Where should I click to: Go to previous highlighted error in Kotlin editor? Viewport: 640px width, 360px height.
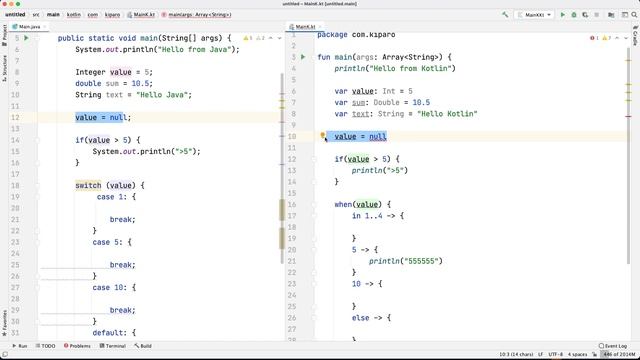point(617,38)
